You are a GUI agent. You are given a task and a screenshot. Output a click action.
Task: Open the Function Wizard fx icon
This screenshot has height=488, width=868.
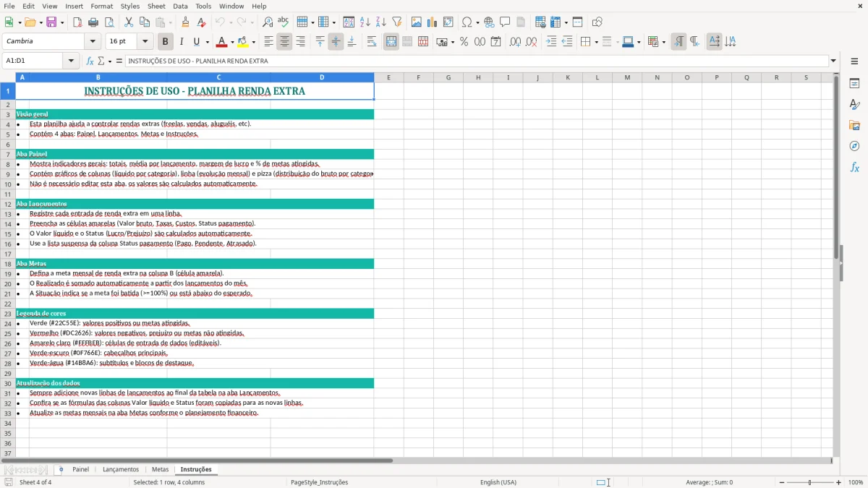pyautogui.click(x=90, y=61)
